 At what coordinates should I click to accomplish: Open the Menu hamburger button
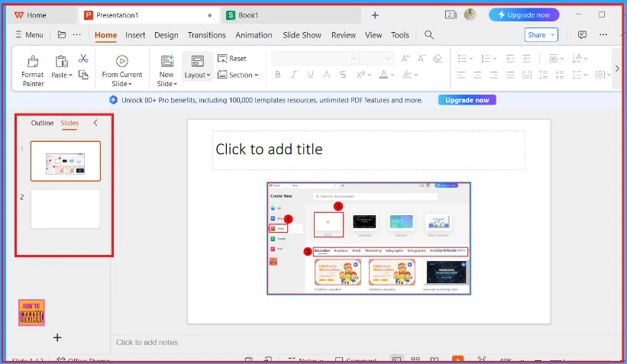(29, 35)
